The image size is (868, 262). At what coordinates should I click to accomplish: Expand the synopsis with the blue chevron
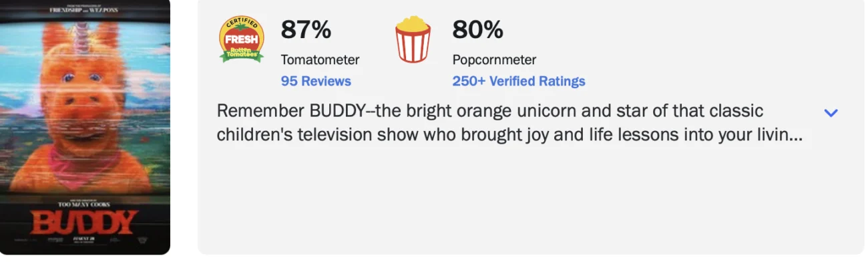pyautogui.click(x=831, y=113)
